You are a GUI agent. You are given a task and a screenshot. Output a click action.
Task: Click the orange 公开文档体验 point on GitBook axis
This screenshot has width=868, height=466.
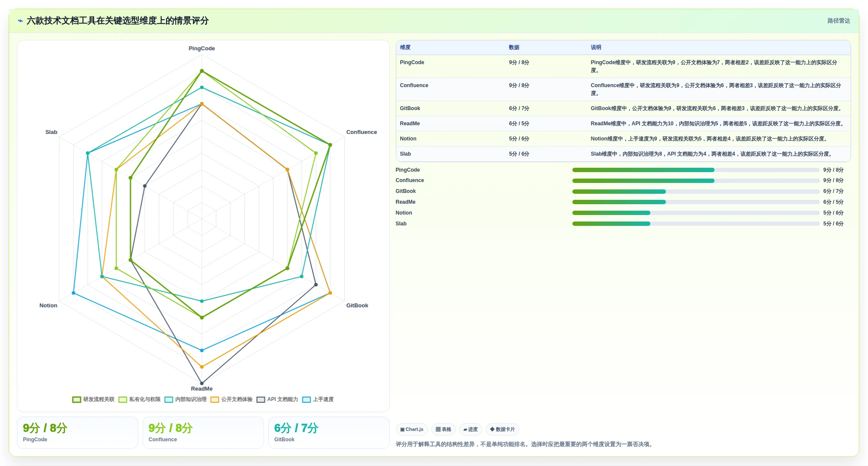pos(330,293)
